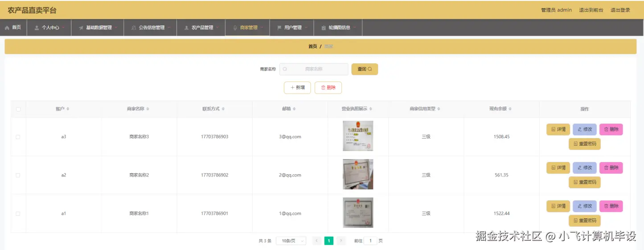Open the business license thumbnail for a1
644x250 pixels.
(358, 213)
